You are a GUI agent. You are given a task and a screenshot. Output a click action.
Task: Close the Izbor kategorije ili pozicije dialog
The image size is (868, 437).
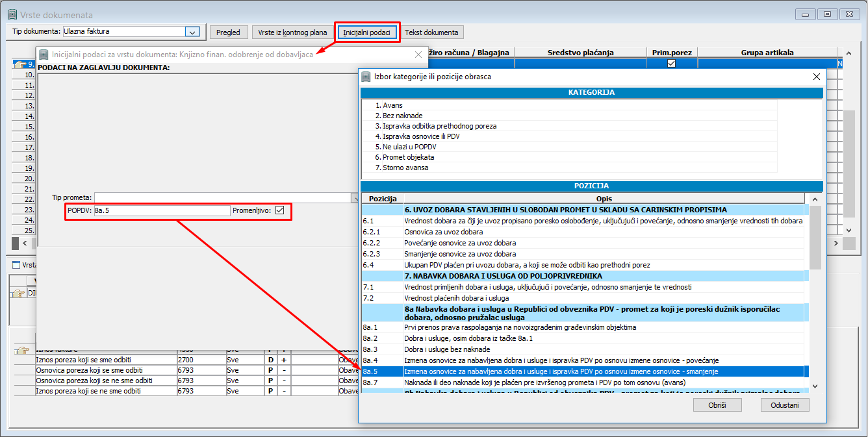click(816, 77)
